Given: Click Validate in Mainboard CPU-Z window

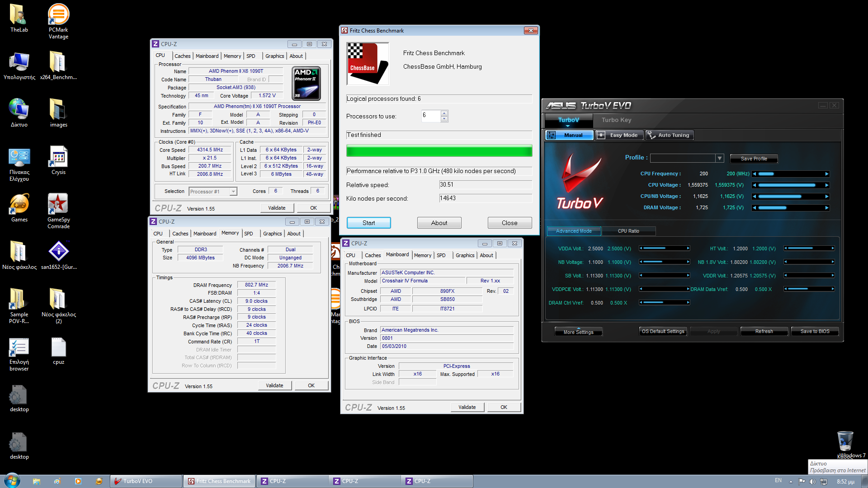Looking at the screenshot, I should pos(467,407).
